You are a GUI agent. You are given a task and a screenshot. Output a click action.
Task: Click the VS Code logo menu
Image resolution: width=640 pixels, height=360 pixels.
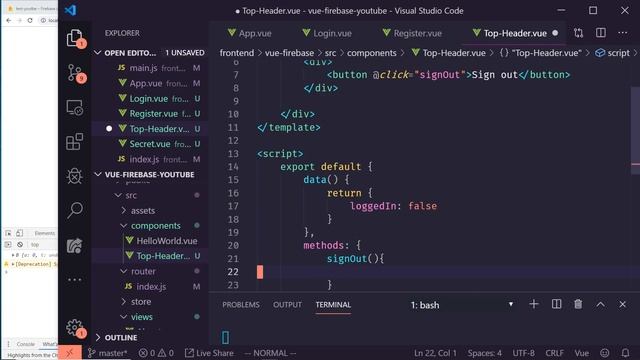(70, 10)
